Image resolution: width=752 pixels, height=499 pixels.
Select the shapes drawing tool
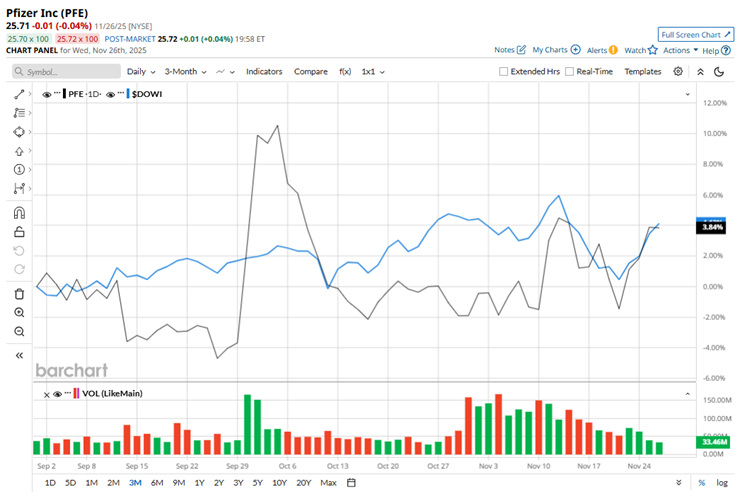pyautogui.click(x=19, y=132)
